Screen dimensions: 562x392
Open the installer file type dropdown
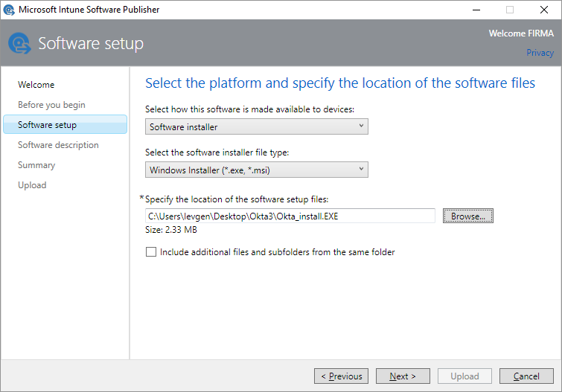tap(257, 170)
